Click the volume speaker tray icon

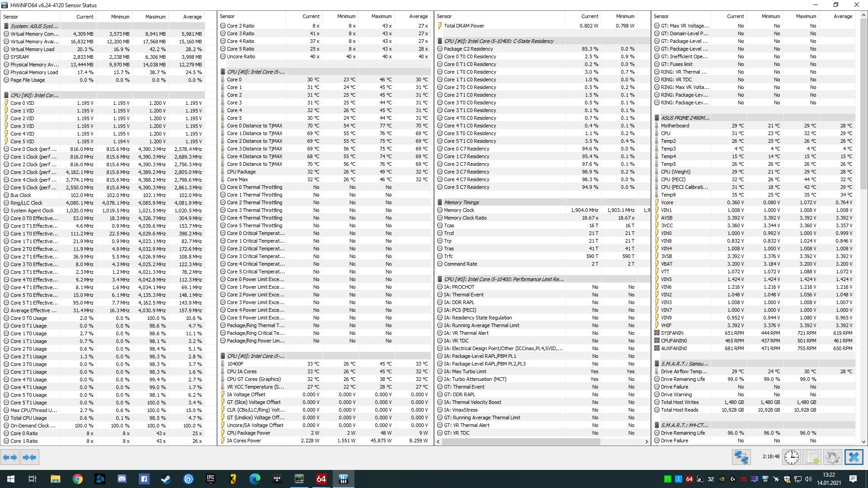[808, 479]
